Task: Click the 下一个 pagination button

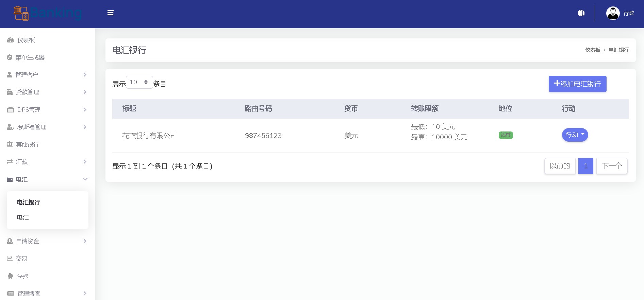Action: click(x=612, y=166)
